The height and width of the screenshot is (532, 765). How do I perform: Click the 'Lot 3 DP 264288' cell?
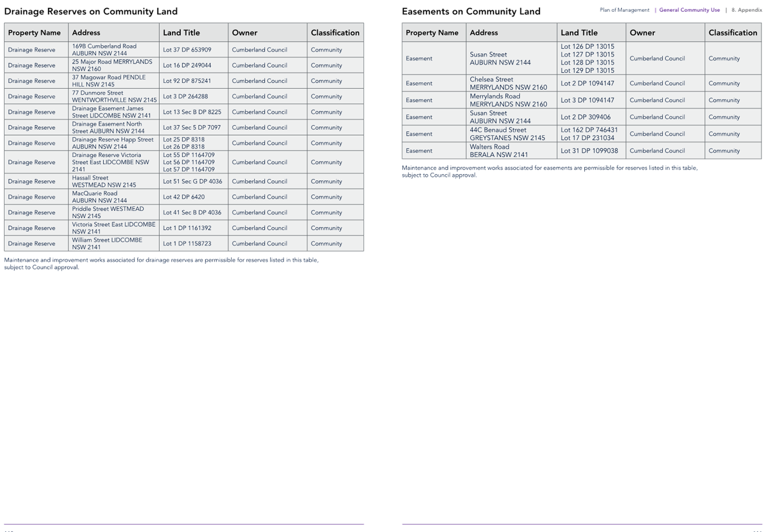click(194, 96)
